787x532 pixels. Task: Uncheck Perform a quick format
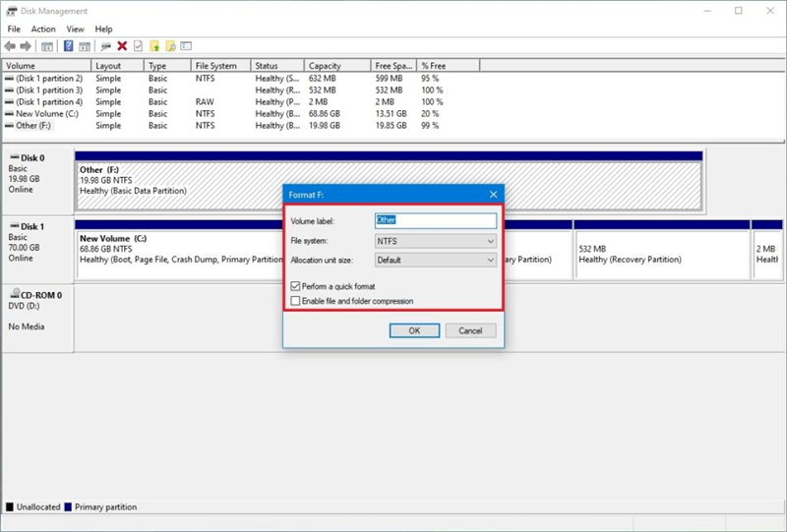point(296,286)
